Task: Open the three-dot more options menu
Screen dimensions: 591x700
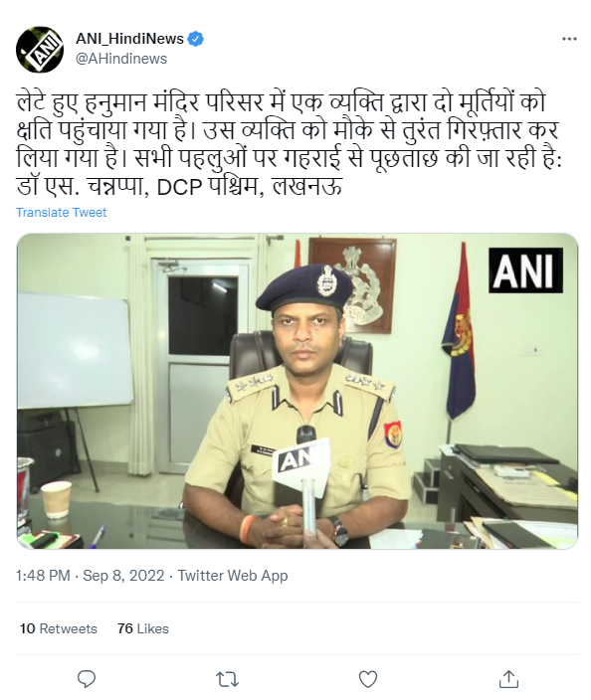Action: click(x=569, y=40)
